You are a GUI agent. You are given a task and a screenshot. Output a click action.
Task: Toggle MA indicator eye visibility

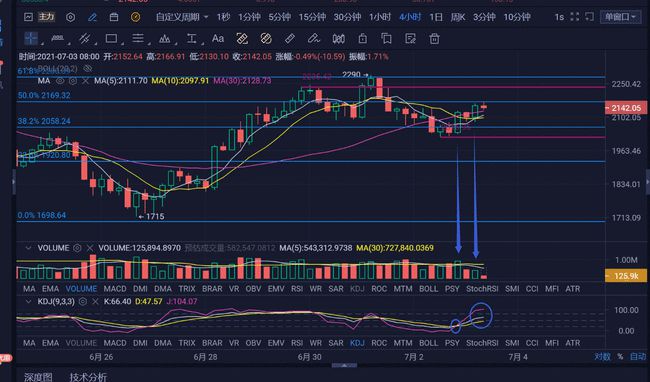tap(60, 81)
